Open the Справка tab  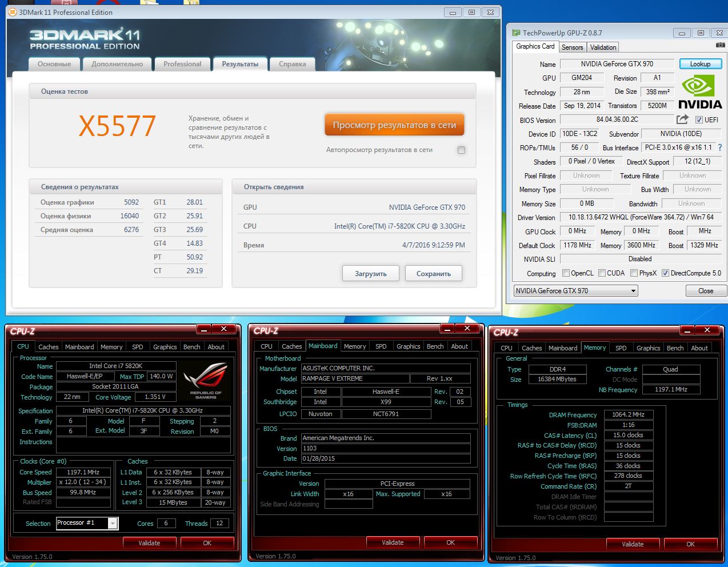point(293,64)
